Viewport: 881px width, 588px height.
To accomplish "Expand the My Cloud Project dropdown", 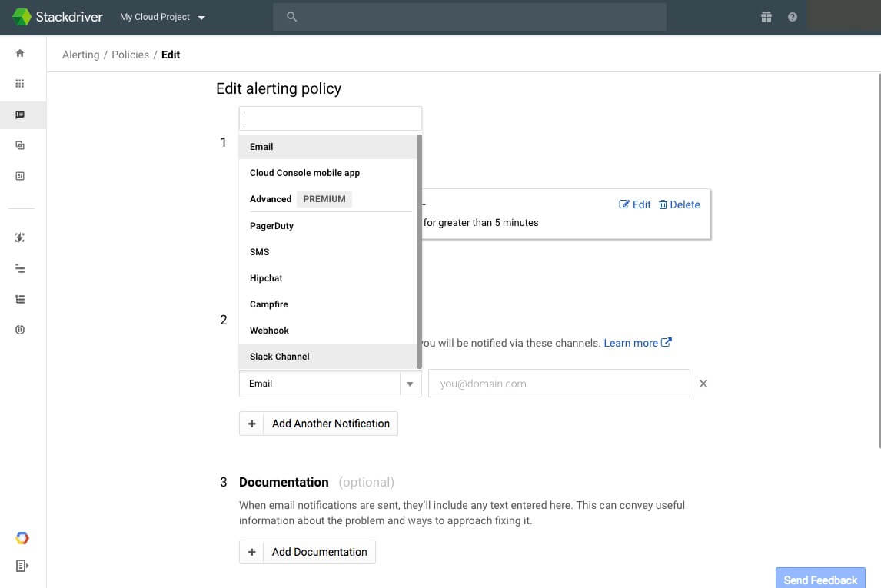I will (162, 17).
